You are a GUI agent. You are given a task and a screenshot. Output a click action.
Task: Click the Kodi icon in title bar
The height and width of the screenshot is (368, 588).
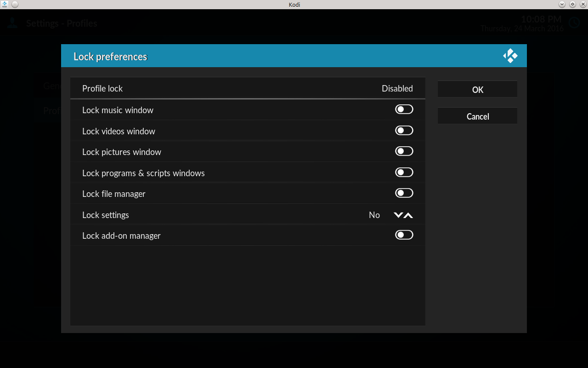pyautogui.click(x=5, y=4)
